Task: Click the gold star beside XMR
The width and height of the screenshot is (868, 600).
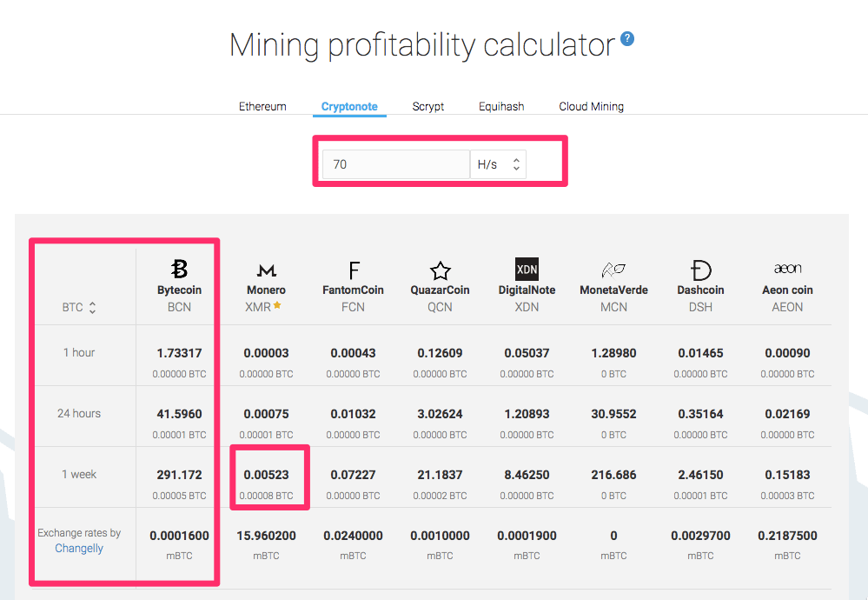Action: 278,306
